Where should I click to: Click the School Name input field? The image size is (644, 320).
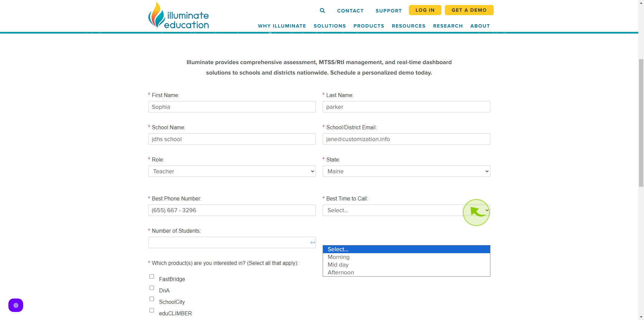coord(232,139)
